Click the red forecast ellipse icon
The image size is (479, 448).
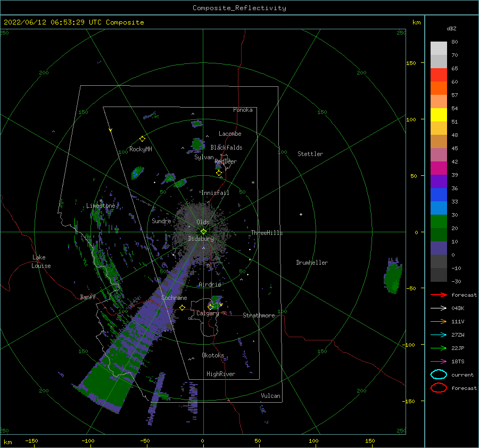[439, 388]
